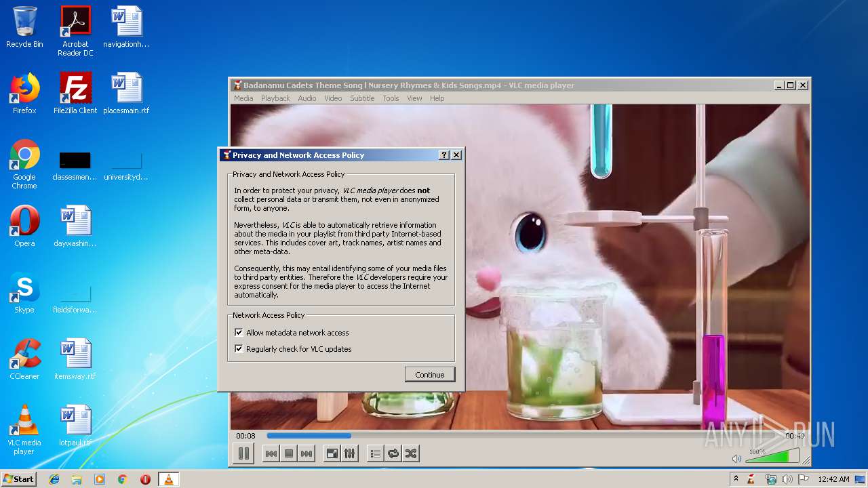Open Windows Explorer folder in taskbar
Viewport: 868px width, 488px height.
pyautogui.click(x=77, y=479)
